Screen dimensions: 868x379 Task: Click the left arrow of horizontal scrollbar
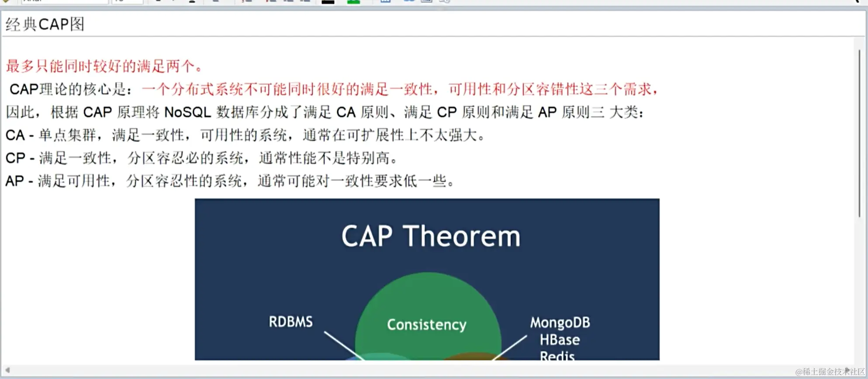coord(7,370)
